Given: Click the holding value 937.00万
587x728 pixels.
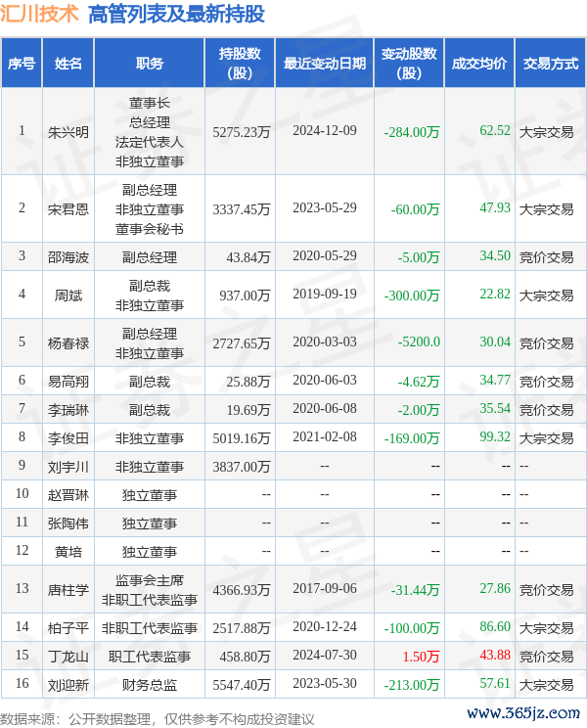Looking at the screenshot, I should click(x=245, y=296).
